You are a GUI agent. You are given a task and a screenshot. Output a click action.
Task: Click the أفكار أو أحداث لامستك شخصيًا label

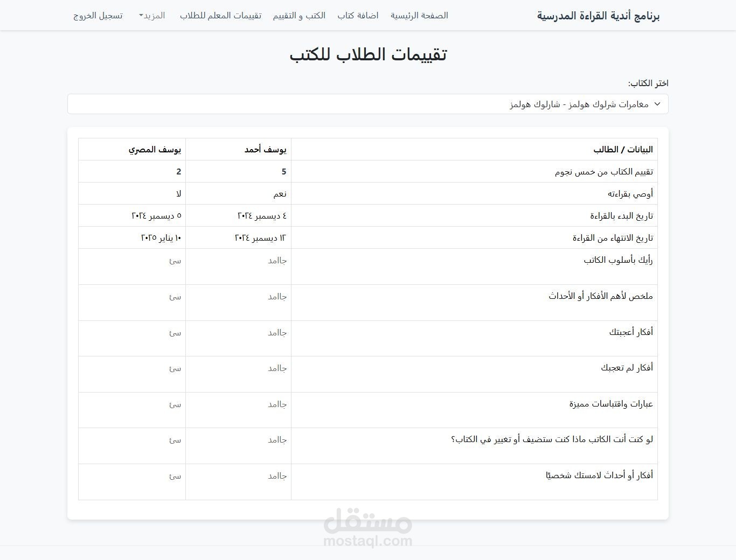point(599,475)
